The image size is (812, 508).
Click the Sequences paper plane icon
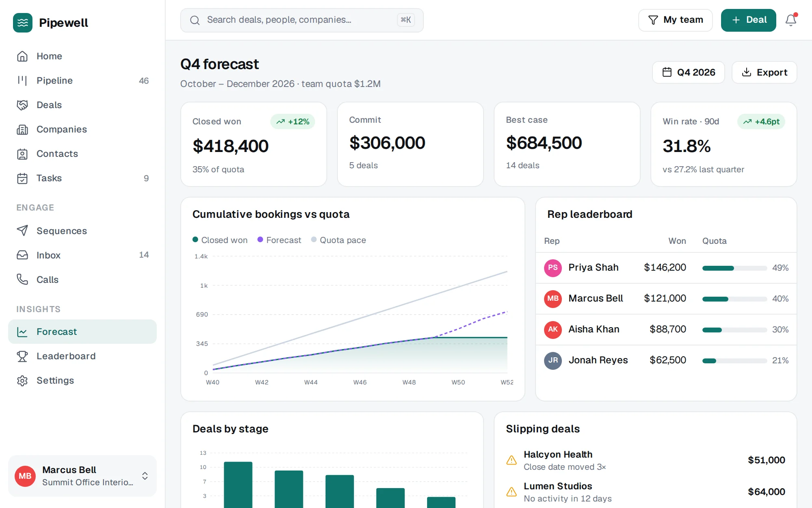tap(22, 231)
